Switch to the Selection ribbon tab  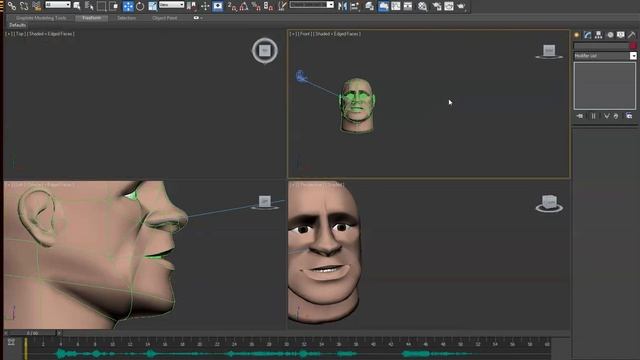127,18
